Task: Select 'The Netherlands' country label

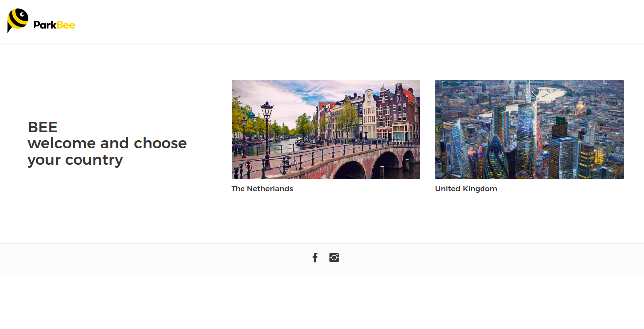Action: (x=262, y=189)
